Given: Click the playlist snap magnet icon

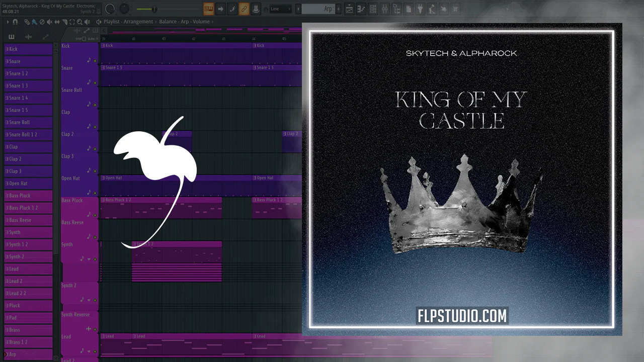Looking at the screenshot, I should click(15, 22).
